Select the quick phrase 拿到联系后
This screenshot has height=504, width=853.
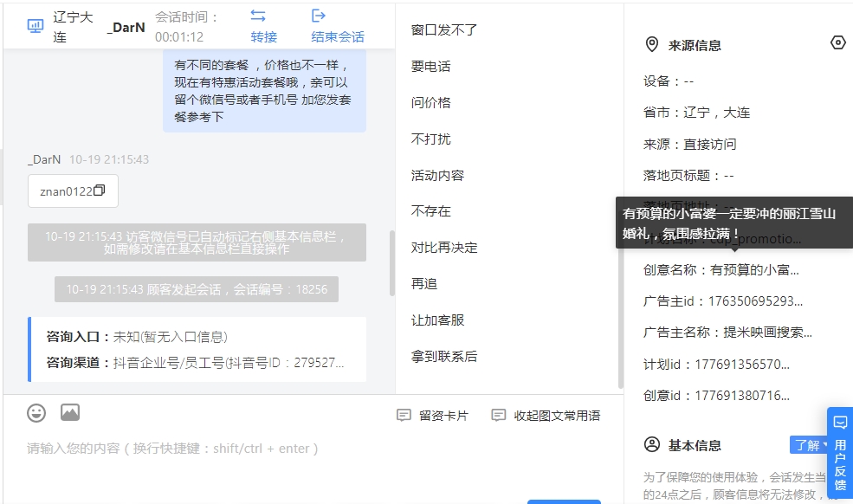444,357
